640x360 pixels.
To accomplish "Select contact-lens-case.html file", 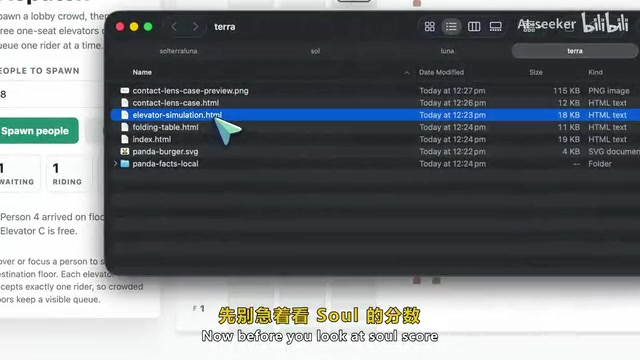I will point(376,103).
